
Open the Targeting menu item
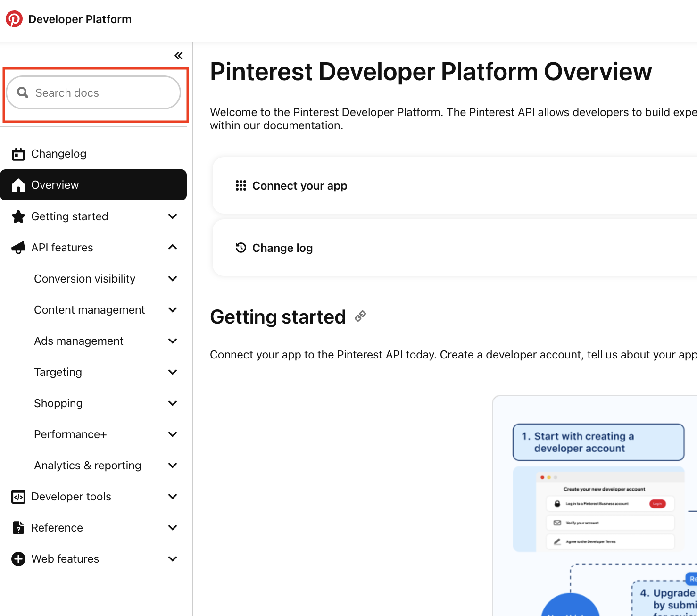(58, 372)
